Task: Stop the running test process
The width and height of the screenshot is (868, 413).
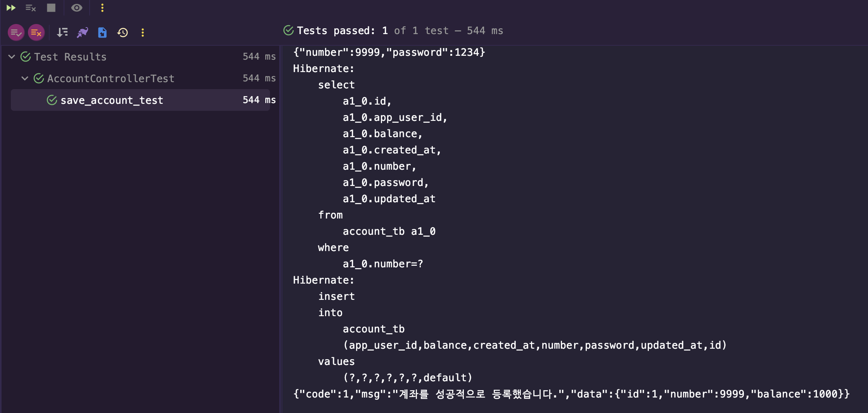Action: coord(51,8)
